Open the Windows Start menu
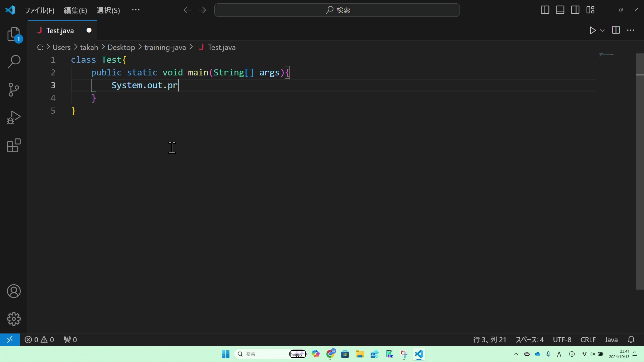The image size is (644, 362). tap(225, 354)
